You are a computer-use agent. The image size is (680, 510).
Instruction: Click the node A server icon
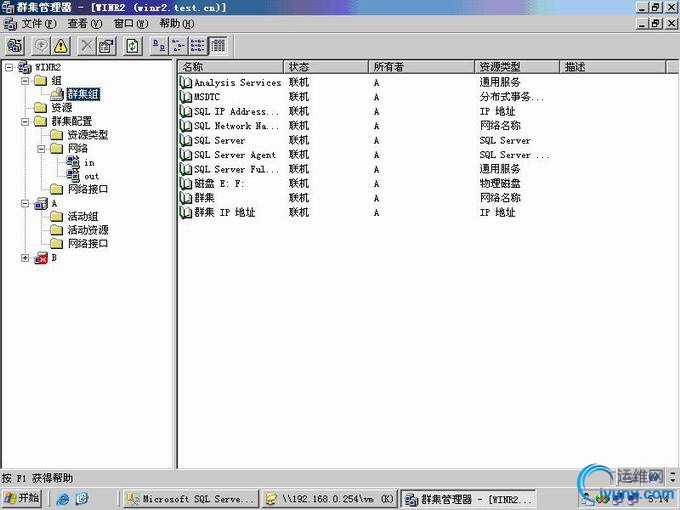click(x=41, y=203)
